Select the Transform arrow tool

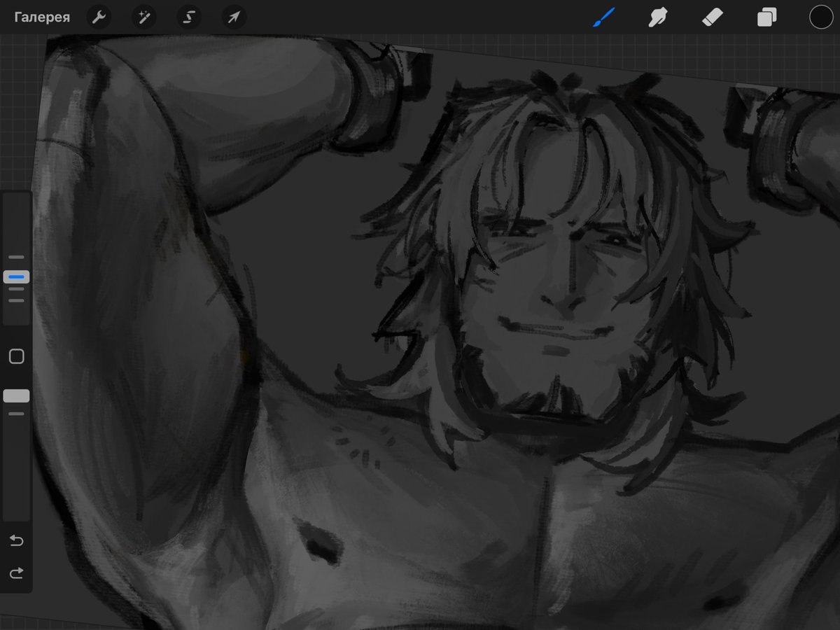coord(233,17)
